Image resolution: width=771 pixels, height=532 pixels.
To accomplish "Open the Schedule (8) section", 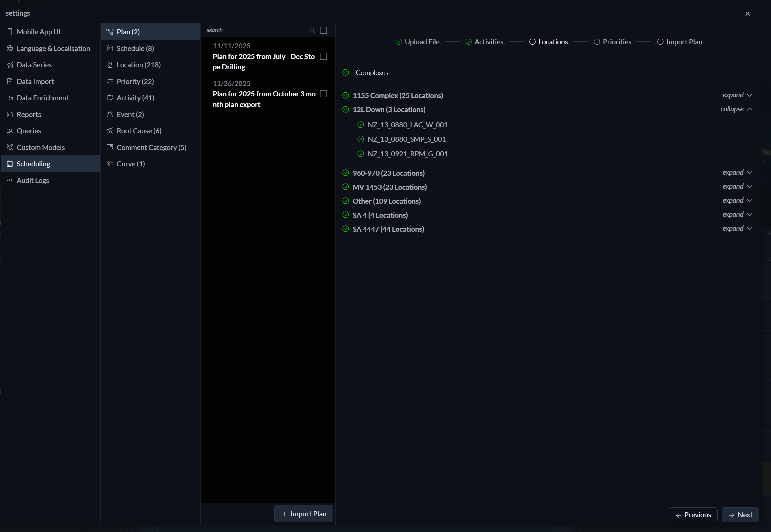I will point(150,48).
